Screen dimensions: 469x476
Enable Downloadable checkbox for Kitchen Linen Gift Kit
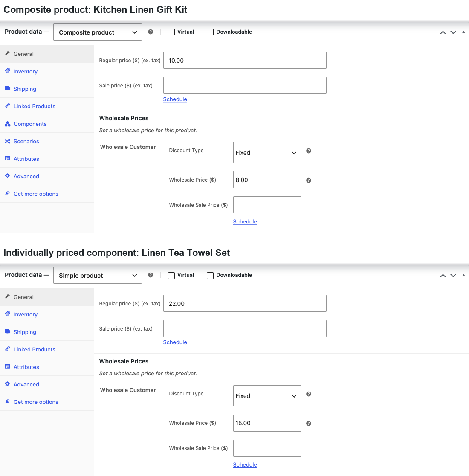point(210,32)
